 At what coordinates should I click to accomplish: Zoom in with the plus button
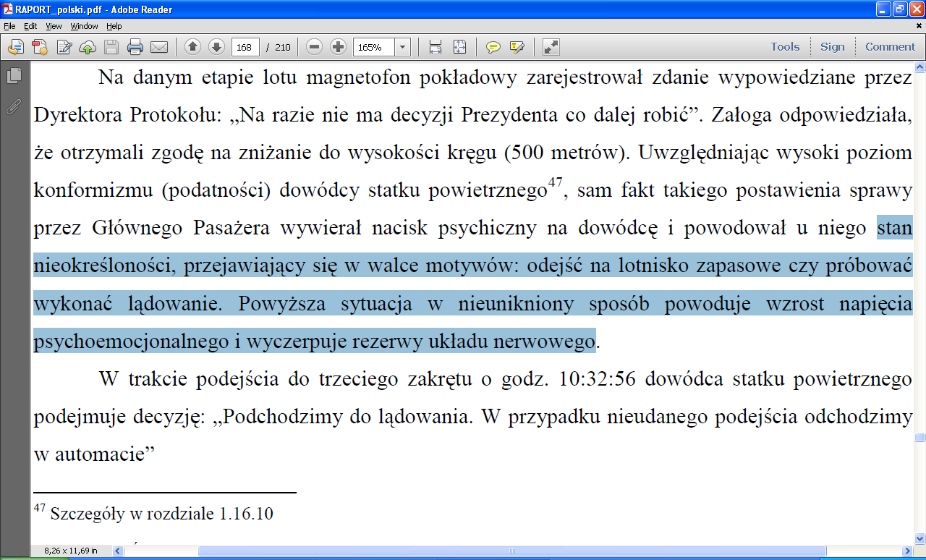coord(338,47)
